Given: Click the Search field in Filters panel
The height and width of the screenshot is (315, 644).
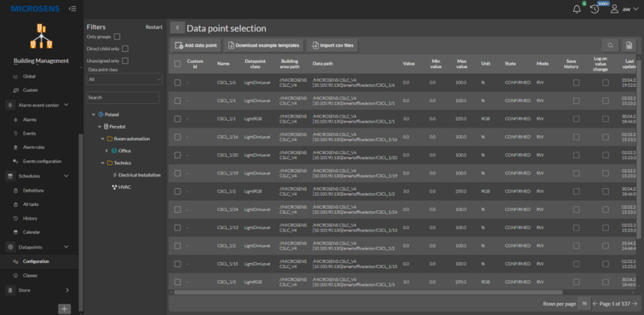Looking at the screenshot, I should pyautogui.click(x=123, y=98).
